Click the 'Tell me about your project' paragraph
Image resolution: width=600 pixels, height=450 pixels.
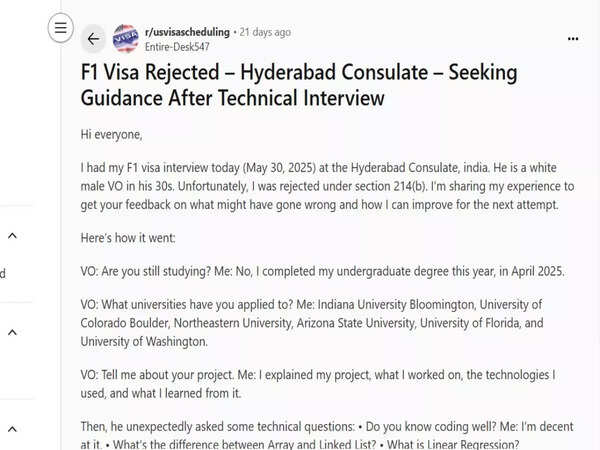[318, 384]
